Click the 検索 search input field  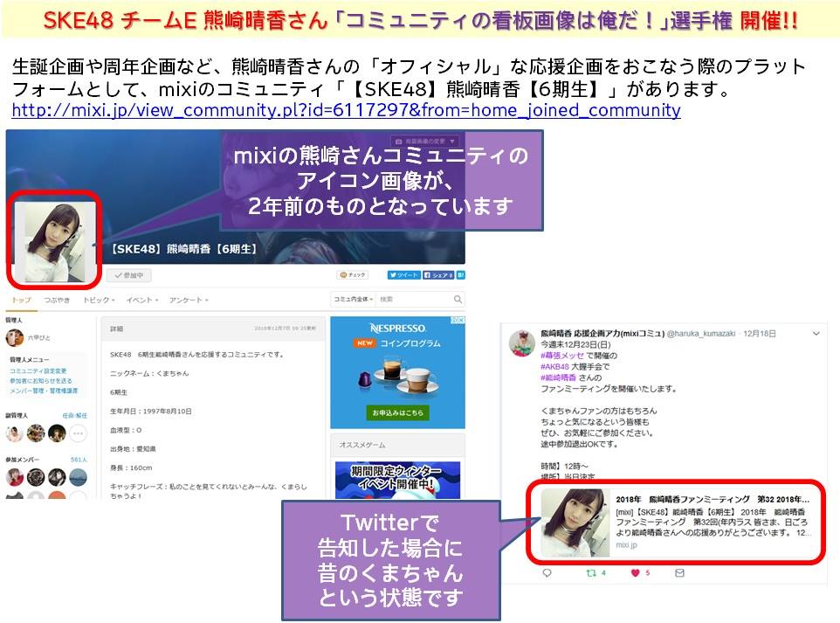pyautogui.click(x=414, y=299)
